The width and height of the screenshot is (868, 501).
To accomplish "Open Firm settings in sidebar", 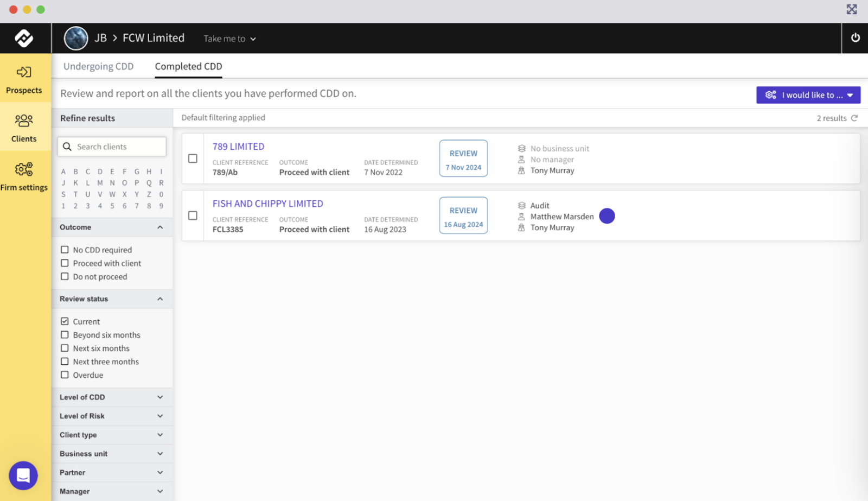I will click(24, 176).
